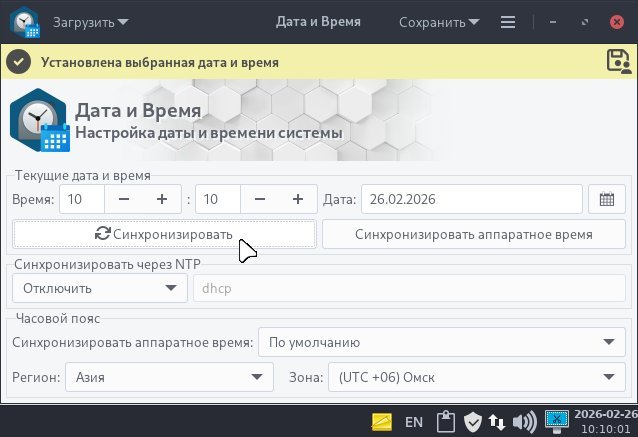Click the Установлена выбранная дата и время message
This screenshot has height=437, width=638.
(x=160, y=62)
